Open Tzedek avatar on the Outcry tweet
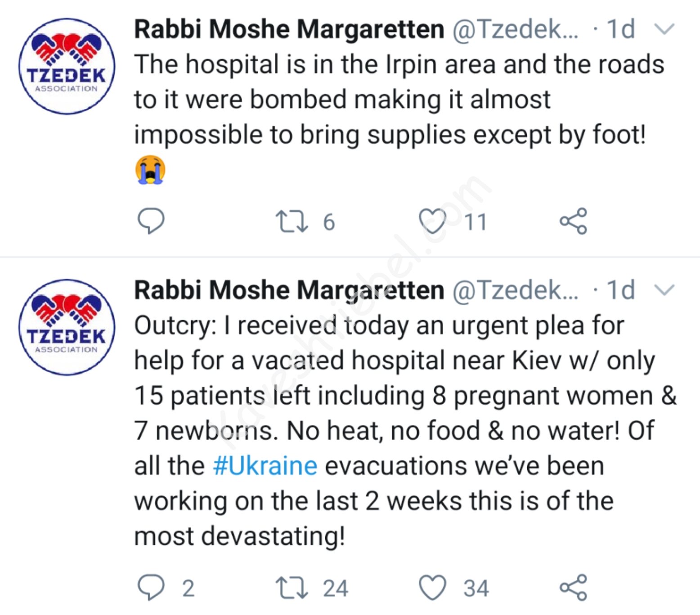700x615 pixels. pyautogui.click(x=67, y=327)
